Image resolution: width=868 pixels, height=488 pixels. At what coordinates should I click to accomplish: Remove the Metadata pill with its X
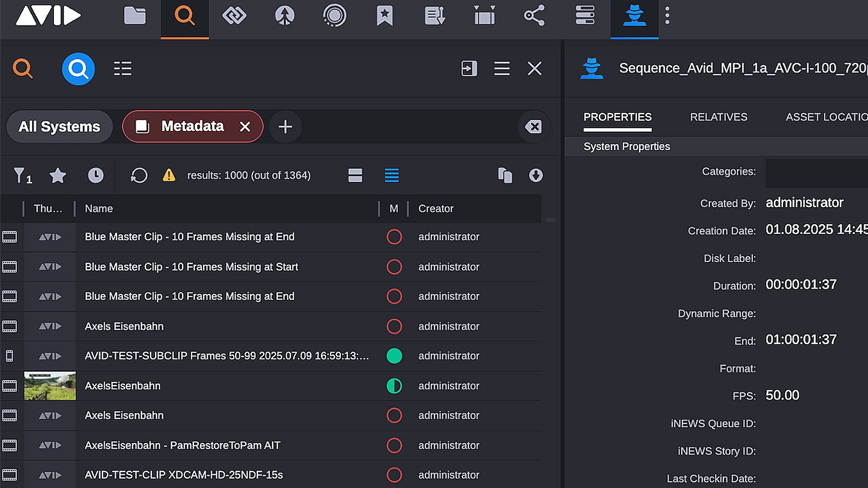coord(245,127)
